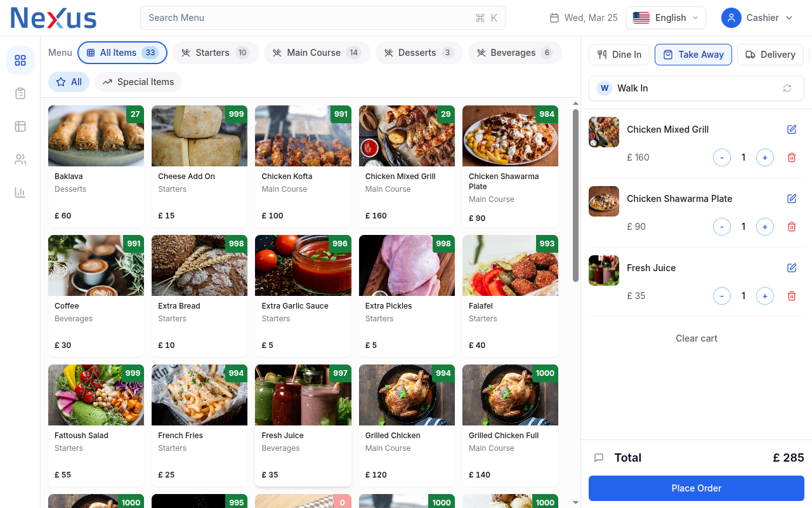
Task: Select the Dine In order type
Action: coord(619,55)
